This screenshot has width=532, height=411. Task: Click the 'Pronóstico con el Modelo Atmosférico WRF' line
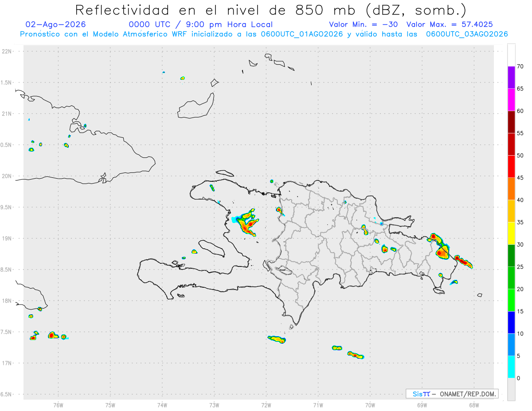264,34
